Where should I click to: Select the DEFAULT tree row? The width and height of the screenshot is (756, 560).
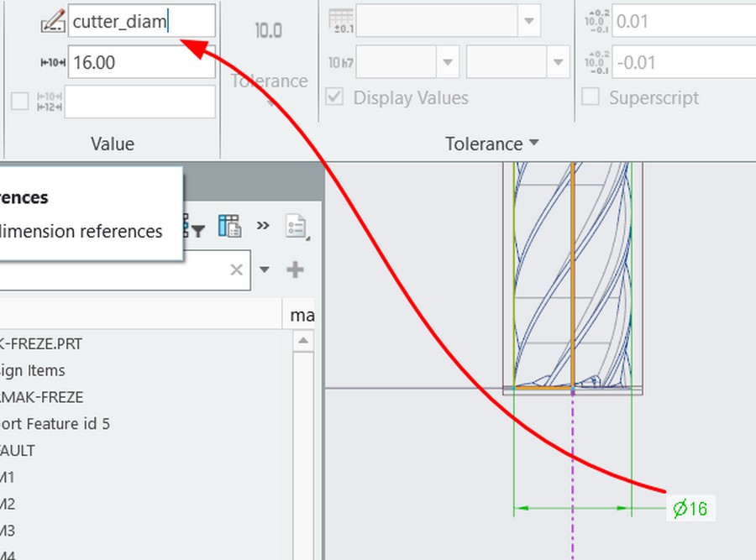[18, 451]
